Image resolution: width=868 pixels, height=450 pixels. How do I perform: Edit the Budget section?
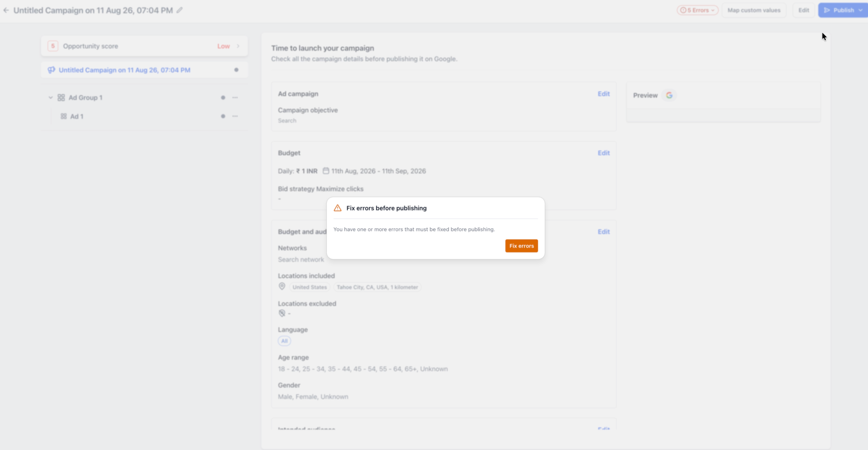604,153
